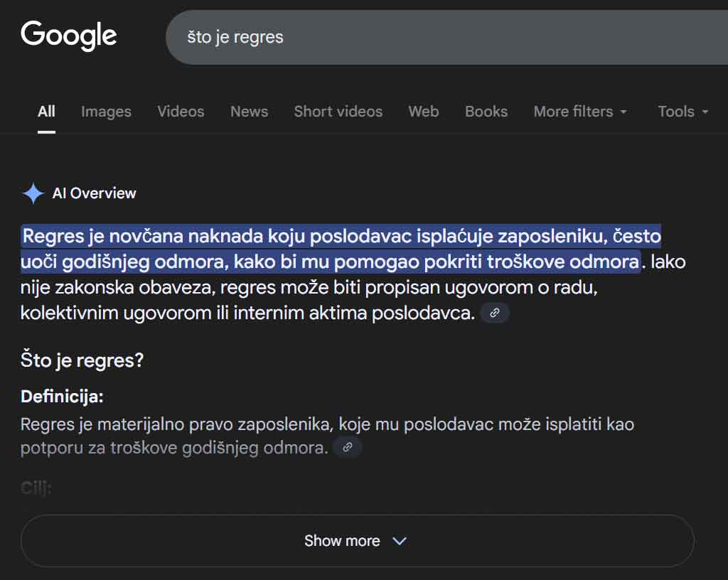Click the AI Overview sparkle icon
This screenshot has width=728, height=580.
33,193
